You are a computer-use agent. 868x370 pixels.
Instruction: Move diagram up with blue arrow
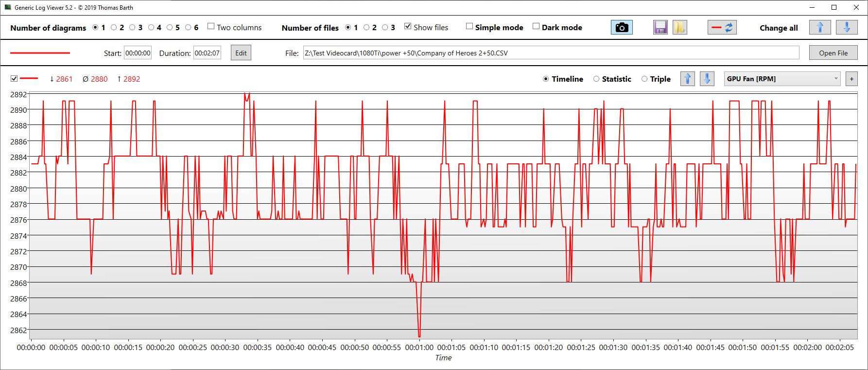pyautogui.click(x=687, y=79)
